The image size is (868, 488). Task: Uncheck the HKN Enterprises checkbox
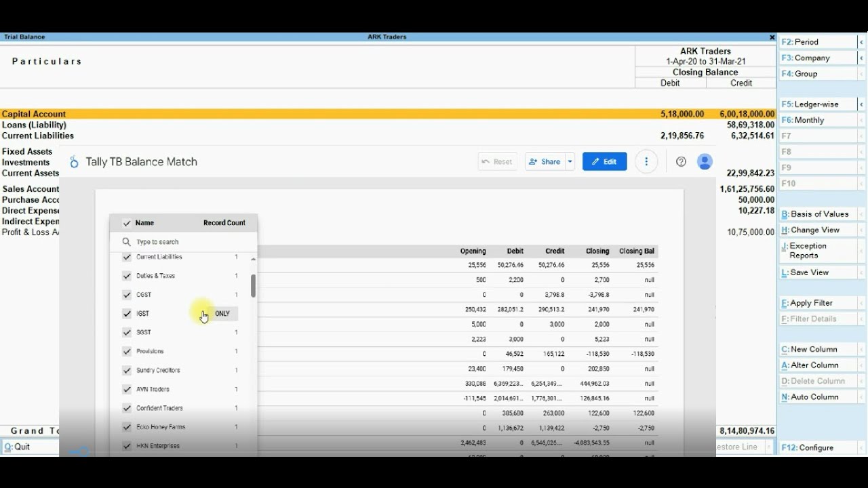point(127,447)
